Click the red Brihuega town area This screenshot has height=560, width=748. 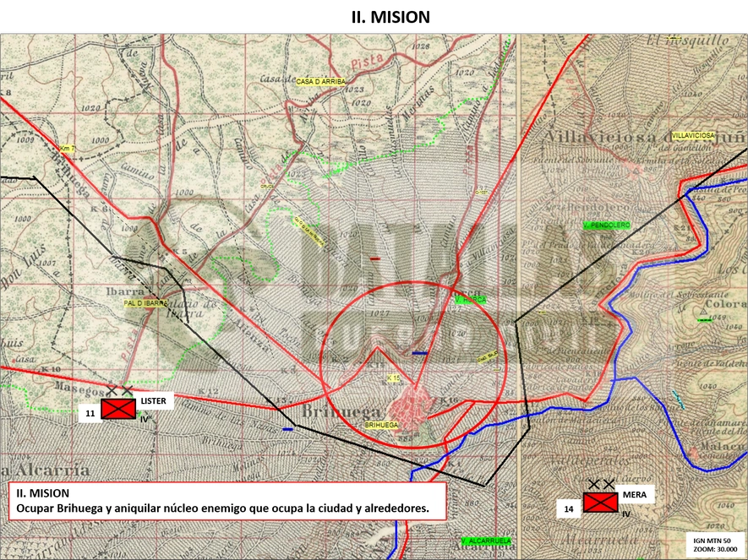coord(410,405)
